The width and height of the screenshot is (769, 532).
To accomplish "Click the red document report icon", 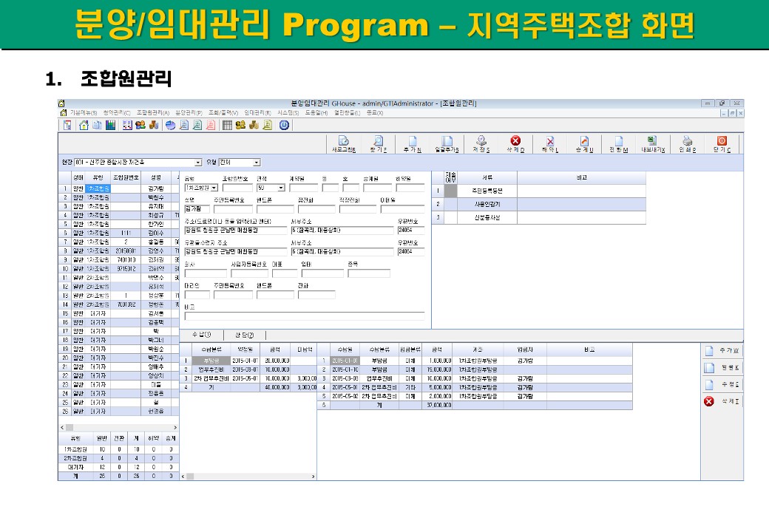I will pyautogui.click(x=211, y=126).
